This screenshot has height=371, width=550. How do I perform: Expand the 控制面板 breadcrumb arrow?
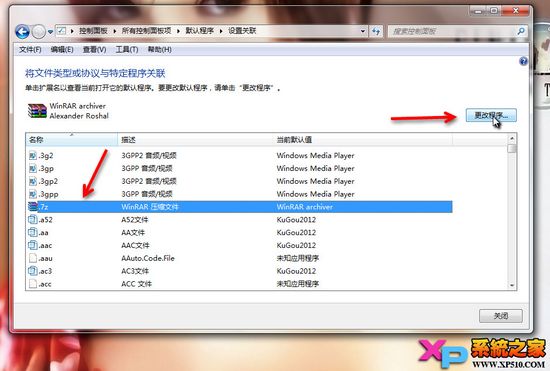(x=114, y=31)
